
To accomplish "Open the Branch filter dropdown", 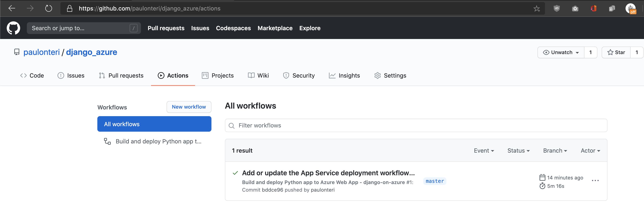I will point(555,150).
